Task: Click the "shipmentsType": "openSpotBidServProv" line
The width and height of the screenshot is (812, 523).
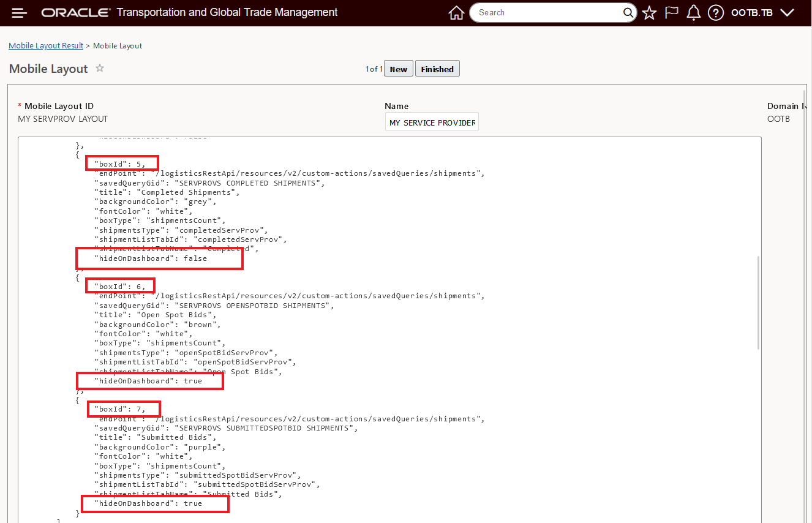Action: coord(186,353)
